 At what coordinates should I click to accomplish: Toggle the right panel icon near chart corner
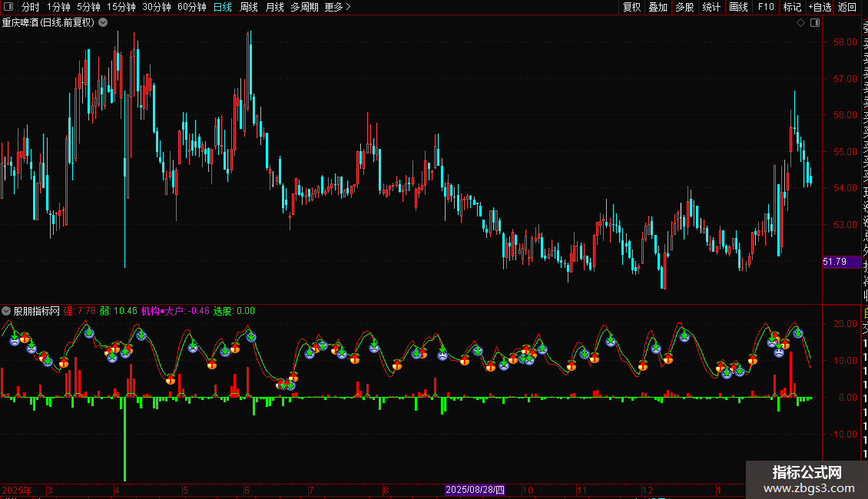pyautogui.click(x=815, y=23)
